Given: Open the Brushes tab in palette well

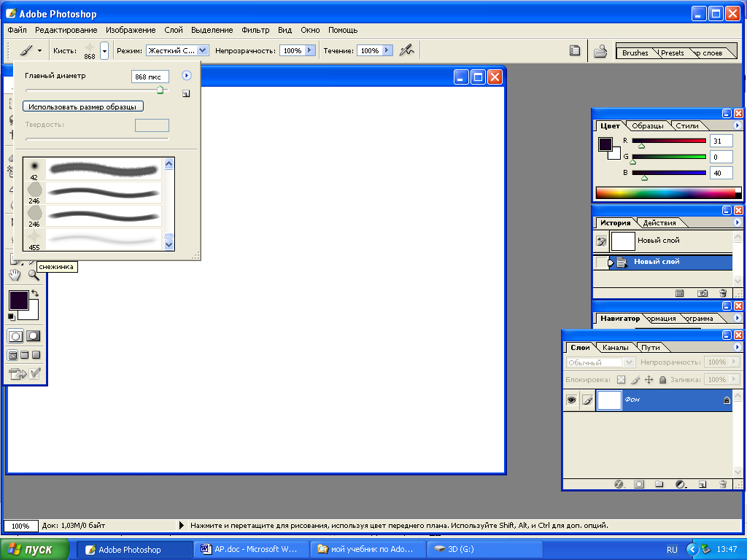Looking at the screenshot, I should coord(635,52).
